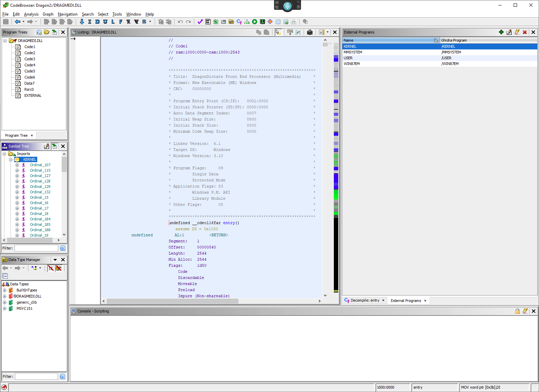Open the Memory Map chip icon
The width and height of the screenshot is (539, 392).
(262, 22)
